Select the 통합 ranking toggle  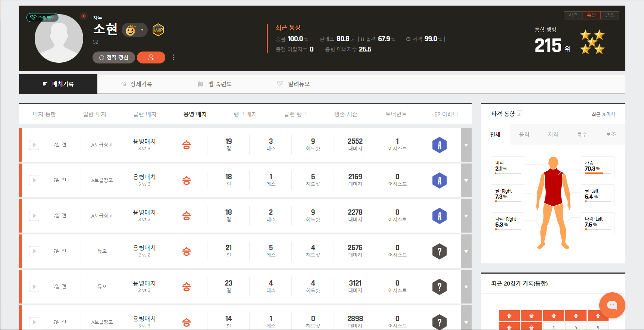pos(591,15)
